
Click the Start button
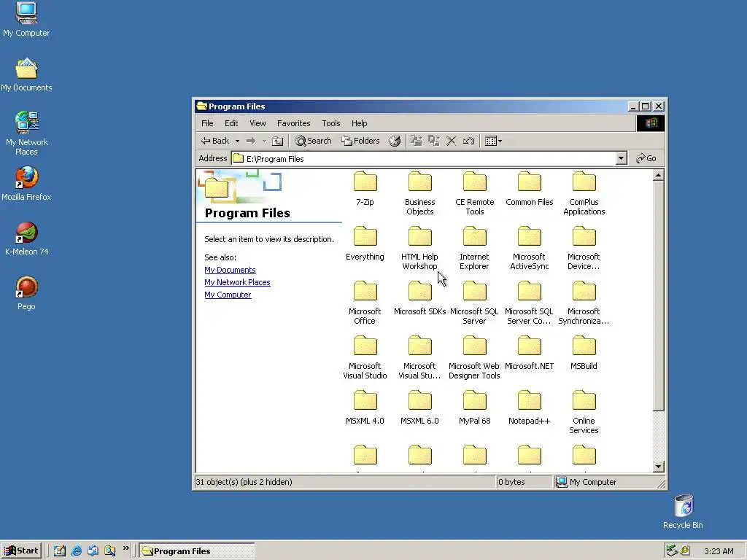(21, 551)
